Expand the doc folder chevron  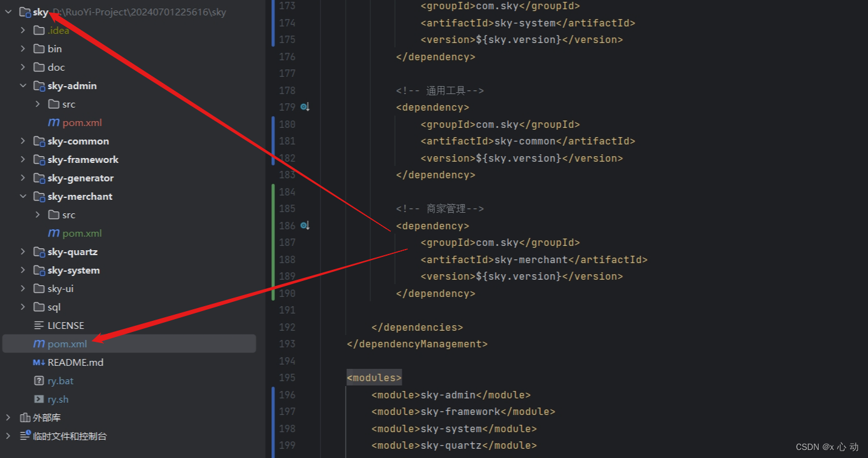click(x=23, y=68)
